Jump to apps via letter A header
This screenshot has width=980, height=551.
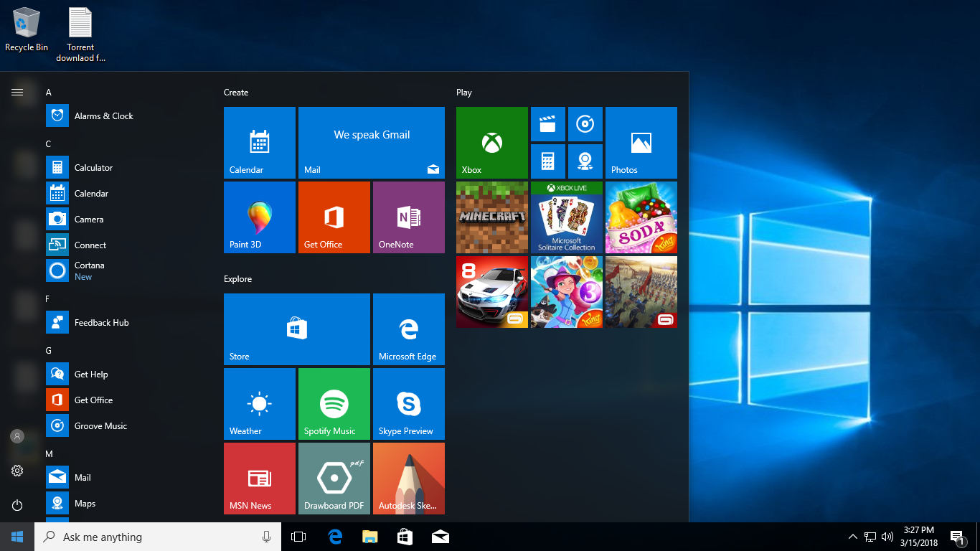[x=49, y=93]
